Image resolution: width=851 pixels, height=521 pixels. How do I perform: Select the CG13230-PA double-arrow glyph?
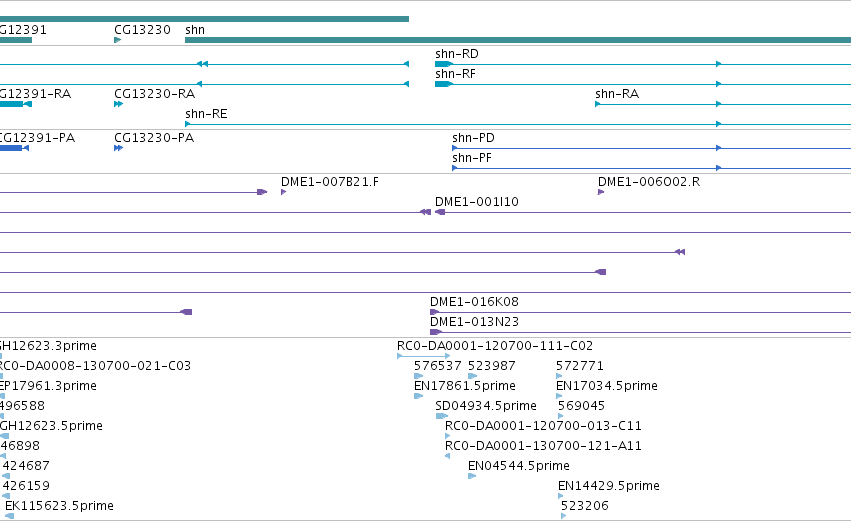click(118, 148)
